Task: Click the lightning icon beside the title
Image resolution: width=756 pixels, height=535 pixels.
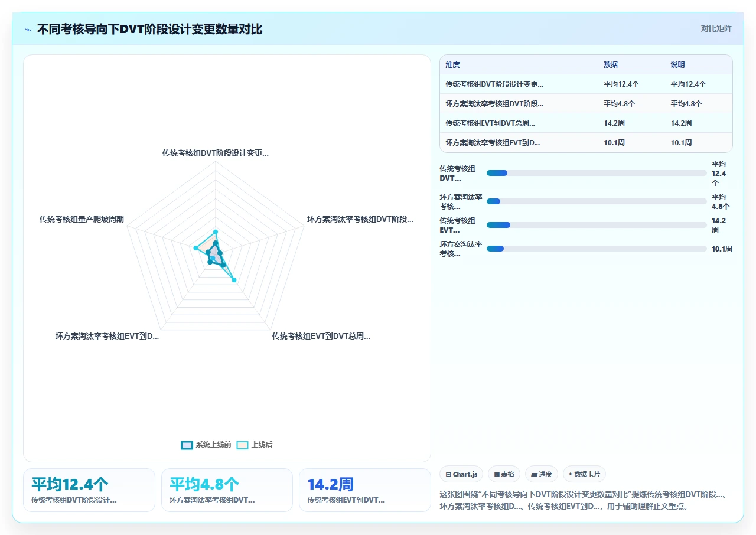Action: point(28,30)
